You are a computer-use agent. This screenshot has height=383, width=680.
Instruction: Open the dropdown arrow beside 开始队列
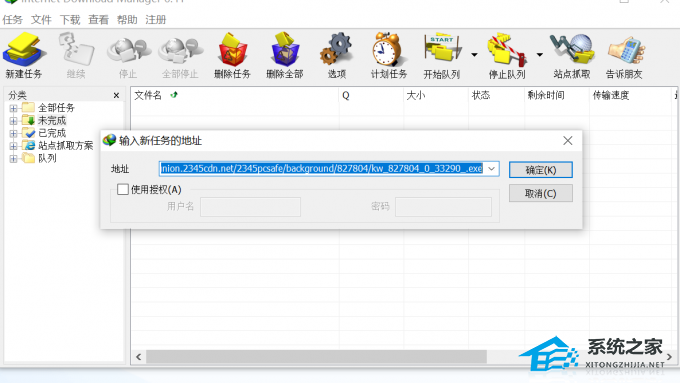tap(474, 55)
